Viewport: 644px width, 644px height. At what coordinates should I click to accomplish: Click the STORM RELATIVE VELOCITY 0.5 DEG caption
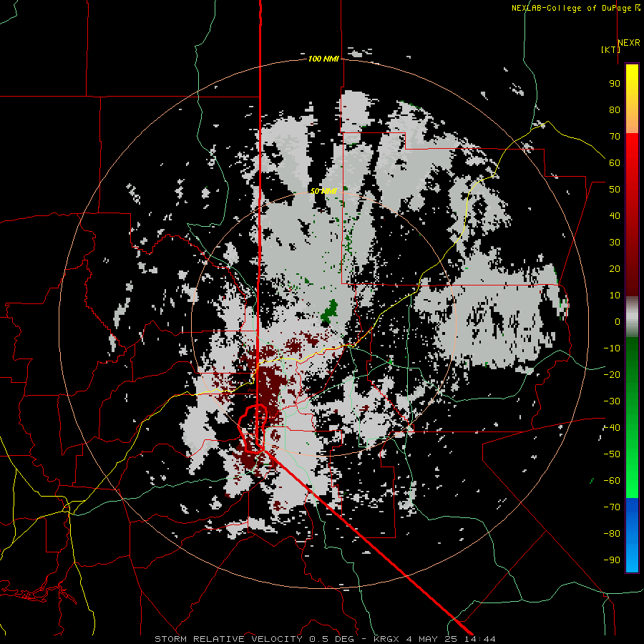258,639
